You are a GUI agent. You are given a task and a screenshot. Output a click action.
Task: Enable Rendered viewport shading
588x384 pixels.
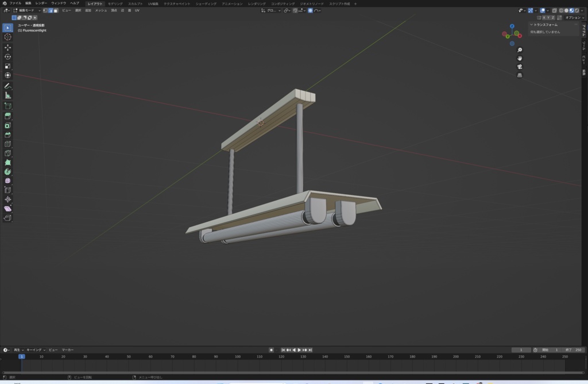[577, 10]
